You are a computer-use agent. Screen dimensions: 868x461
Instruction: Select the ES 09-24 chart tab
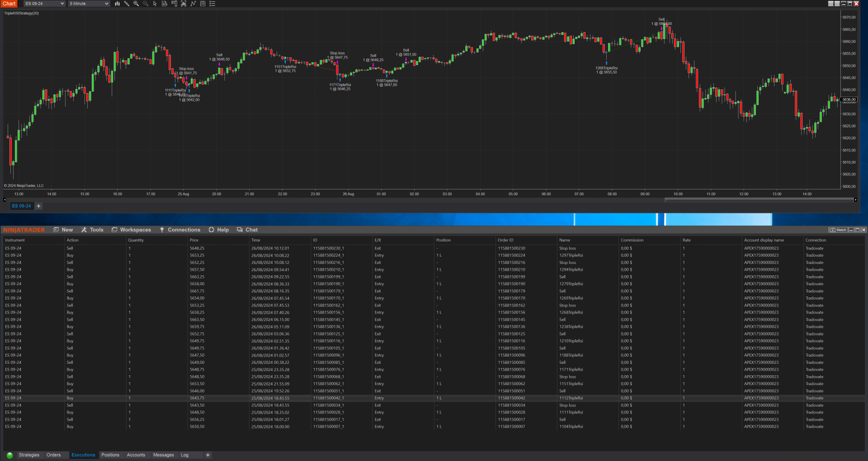click(22, 206)
